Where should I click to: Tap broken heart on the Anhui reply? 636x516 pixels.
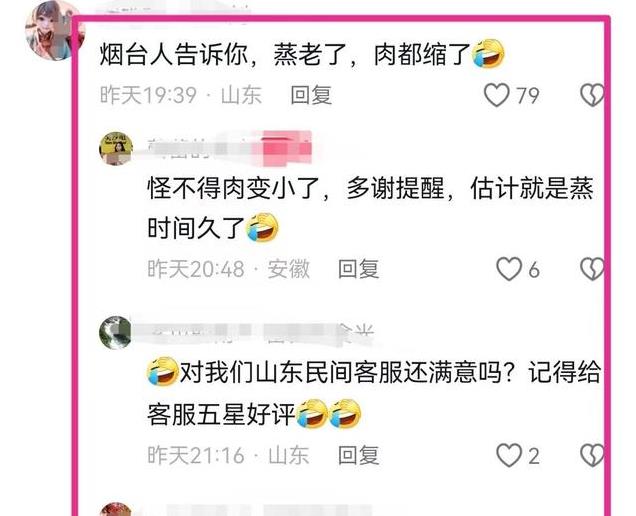click(592, 269)
